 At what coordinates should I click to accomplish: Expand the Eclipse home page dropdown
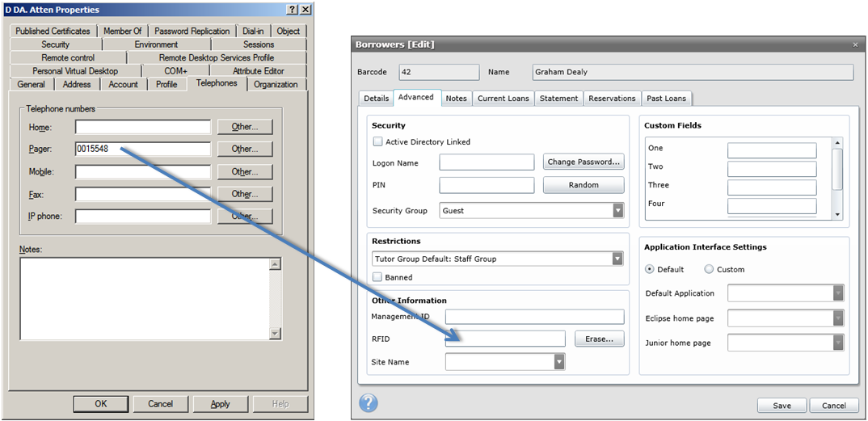(x=838, y=318)
